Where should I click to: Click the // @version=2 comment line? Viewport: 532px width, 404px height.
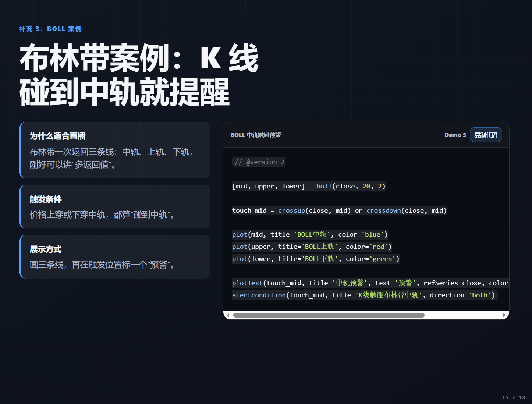click(259, 162)
